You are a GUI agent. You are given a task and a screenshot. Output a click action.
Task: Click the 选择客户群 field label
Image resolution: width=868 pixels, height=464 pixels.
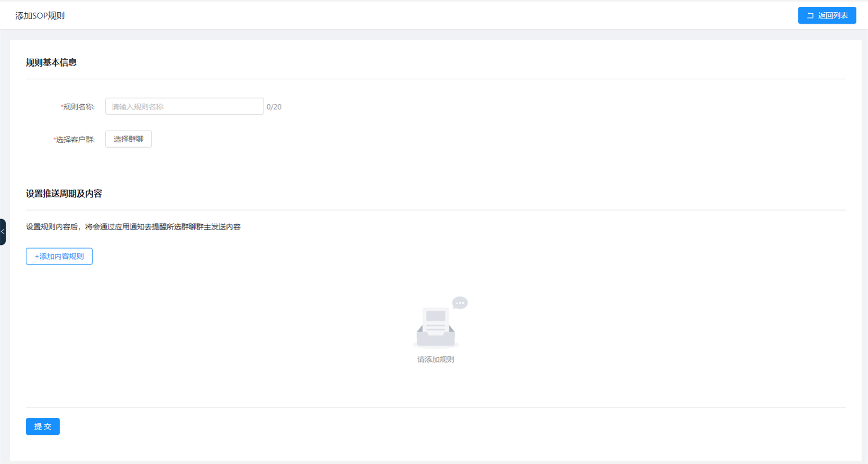(x=74, y=140)
